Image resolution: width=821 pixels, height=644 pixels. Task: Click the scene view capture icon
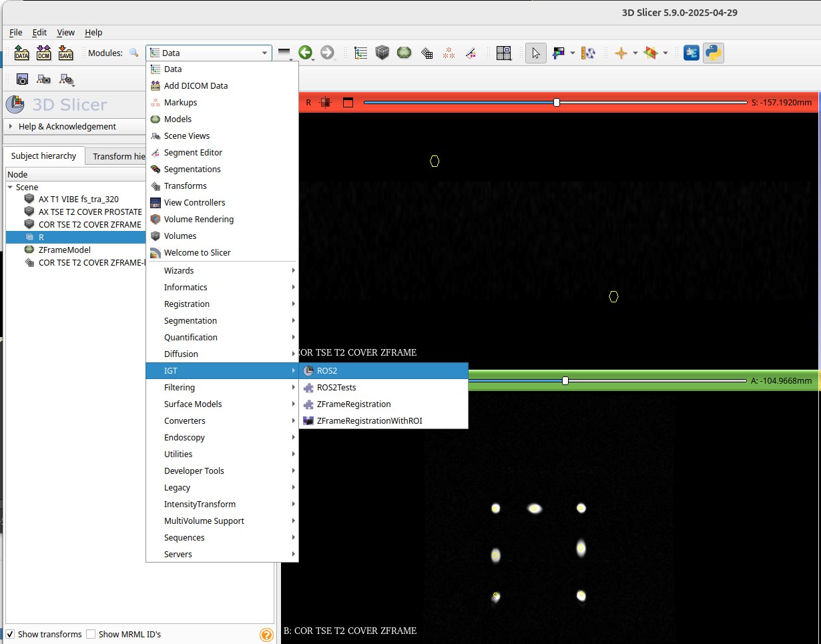tap(43, 79)
